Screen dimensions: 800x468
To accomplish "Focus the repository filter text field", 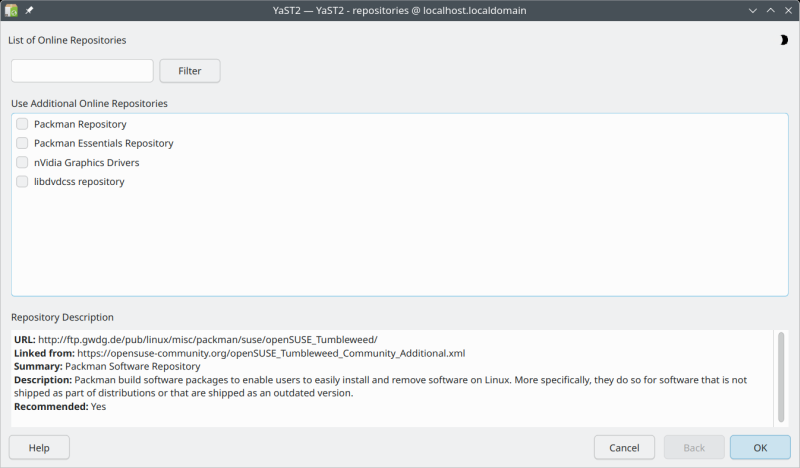I will (82, 71).
